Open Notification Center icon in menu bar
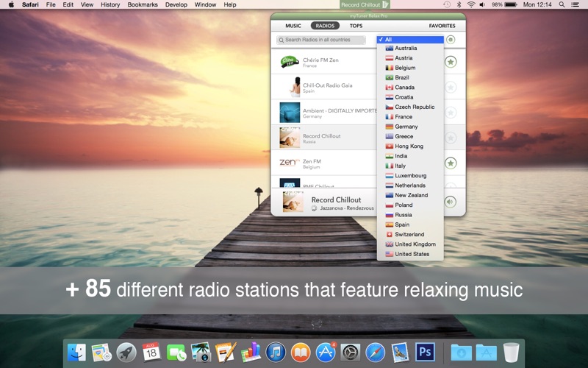The height and width of the screenshot is (368, 588). (x=575, y=4)
